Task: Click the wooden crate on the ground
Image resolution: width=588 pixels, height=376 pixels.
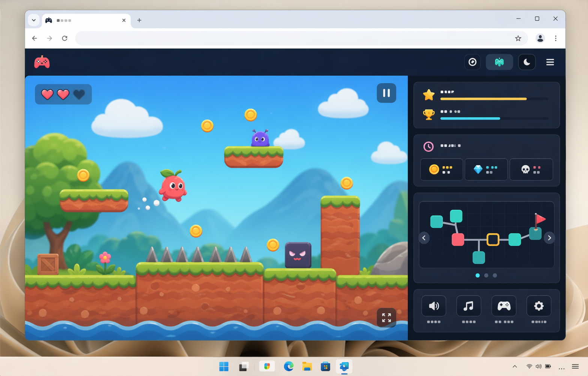Action: pos(48,264)
